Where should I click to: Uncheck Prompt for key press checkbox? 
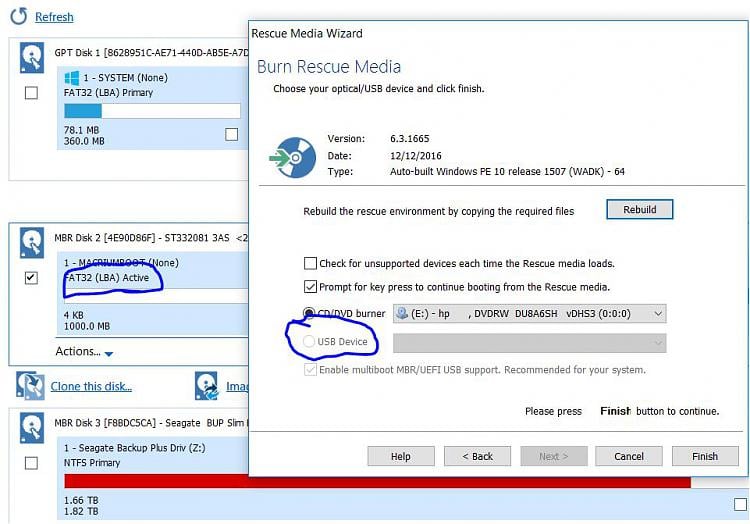(x=310, y=287)
